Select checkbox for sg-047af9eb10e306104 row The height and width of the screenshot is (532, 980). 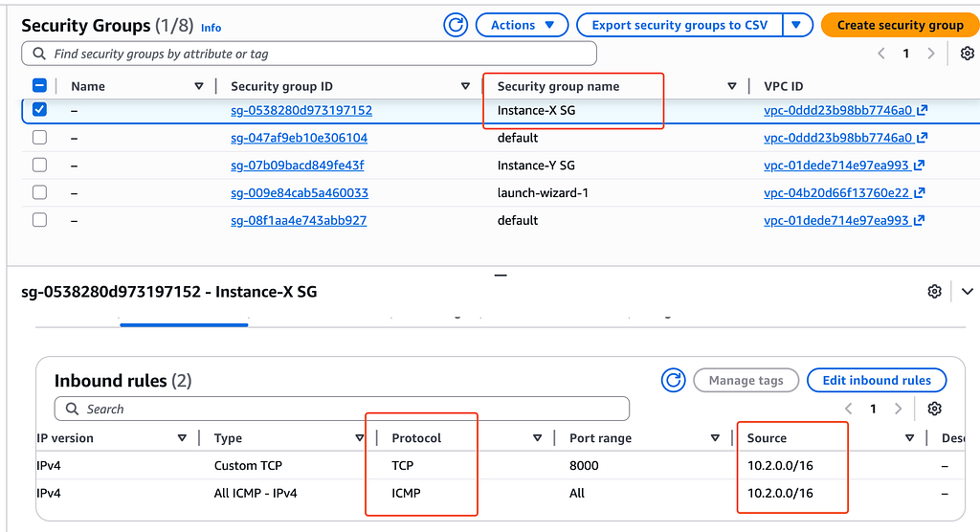[39, 137]
